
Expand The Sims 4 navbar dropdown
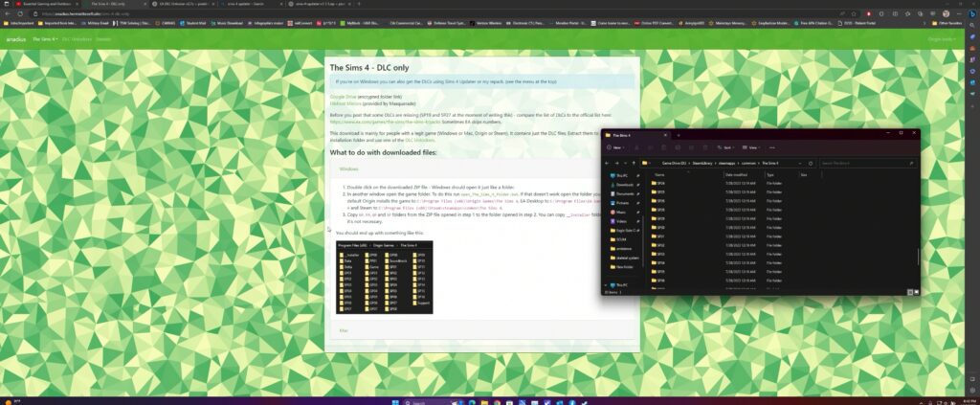44,38
